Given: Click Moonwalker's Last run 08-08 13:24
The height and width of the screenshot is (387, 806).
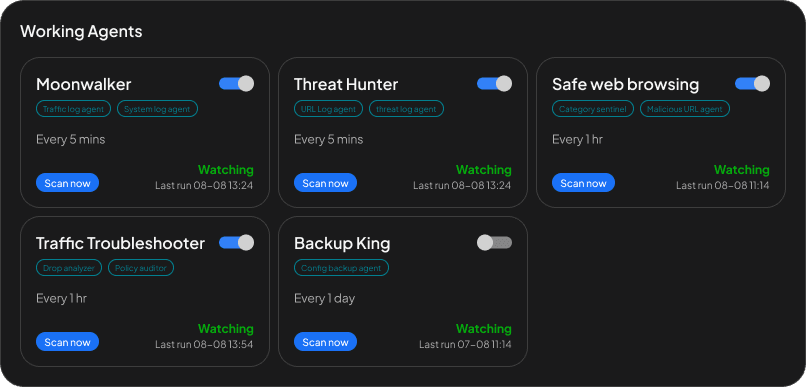Looking at the screenshot, I should click(205, 186).
